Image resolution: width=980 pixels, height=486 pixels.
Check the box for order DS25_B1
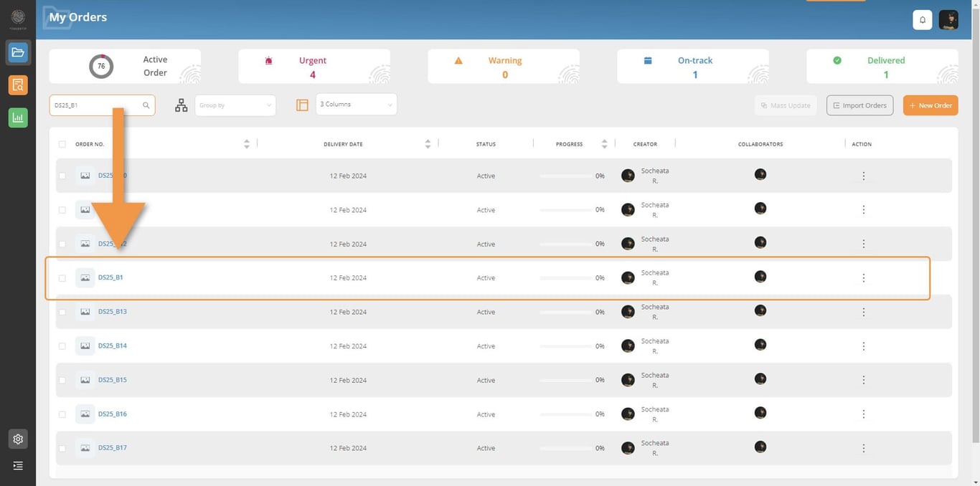click(x=62, y=278)
